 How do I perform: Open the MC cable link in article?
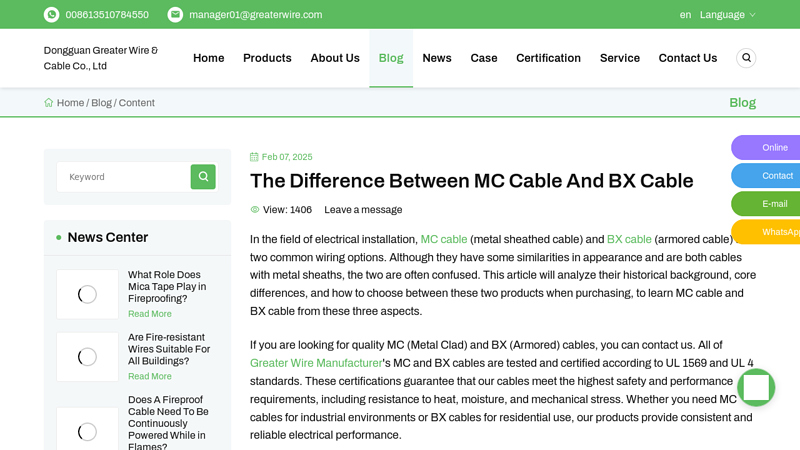point(444,239)
